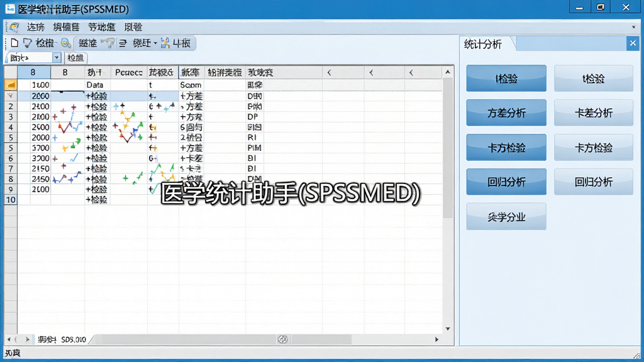The height and width of the screenshot is (362, 644).
Task: Open the magnifier search tool
Action: tap(65, 43)
